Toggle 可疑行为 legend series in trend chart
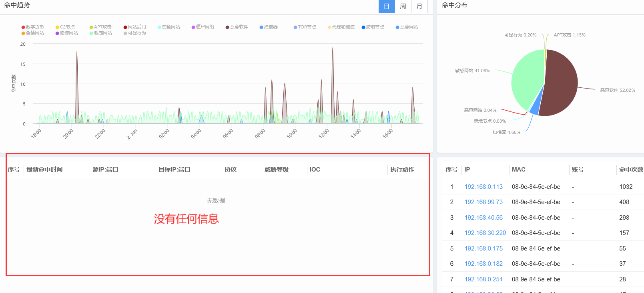 pos(135,33)
